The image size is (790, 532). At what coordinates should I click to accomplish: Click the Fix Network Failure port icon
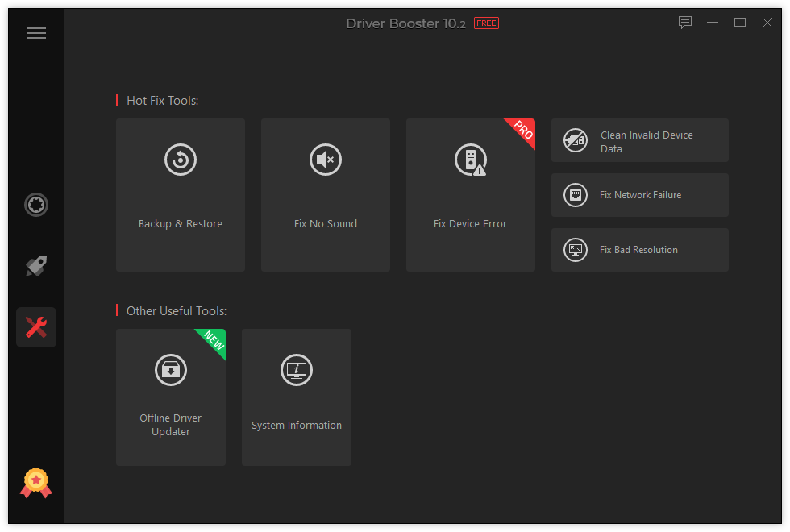tap(576, 195)
